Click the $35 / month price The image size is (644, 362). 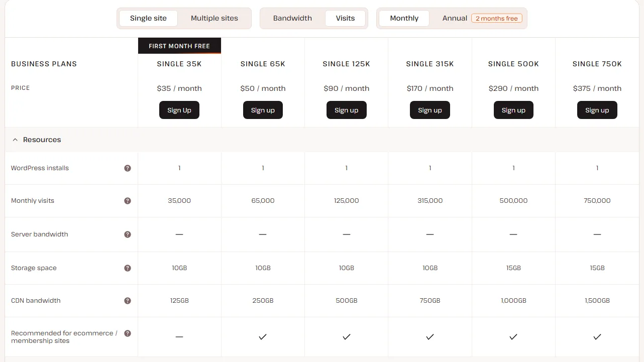coord(179,88)
